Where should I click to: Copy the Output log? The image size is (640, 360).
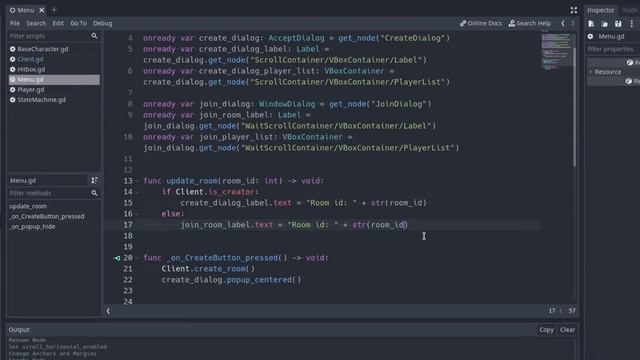pos(546,330)
